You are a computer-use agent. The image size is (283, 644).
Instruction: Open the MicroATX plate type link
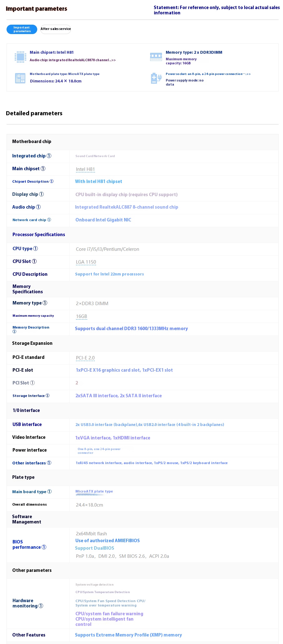coord(94,492)
